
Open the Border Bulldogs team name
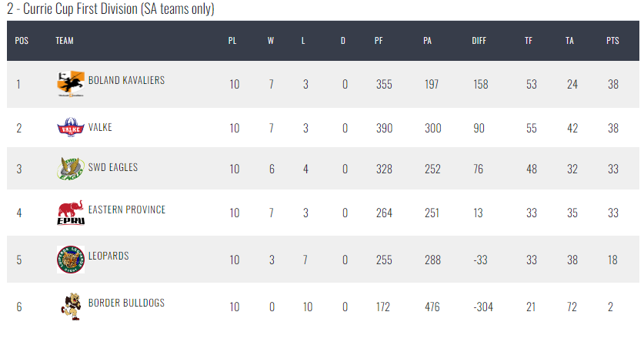[x=126, y=303]
